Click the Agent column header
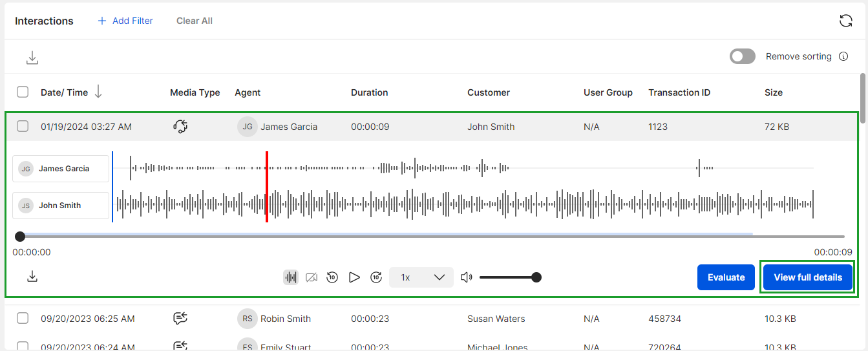 coord(248,92)
